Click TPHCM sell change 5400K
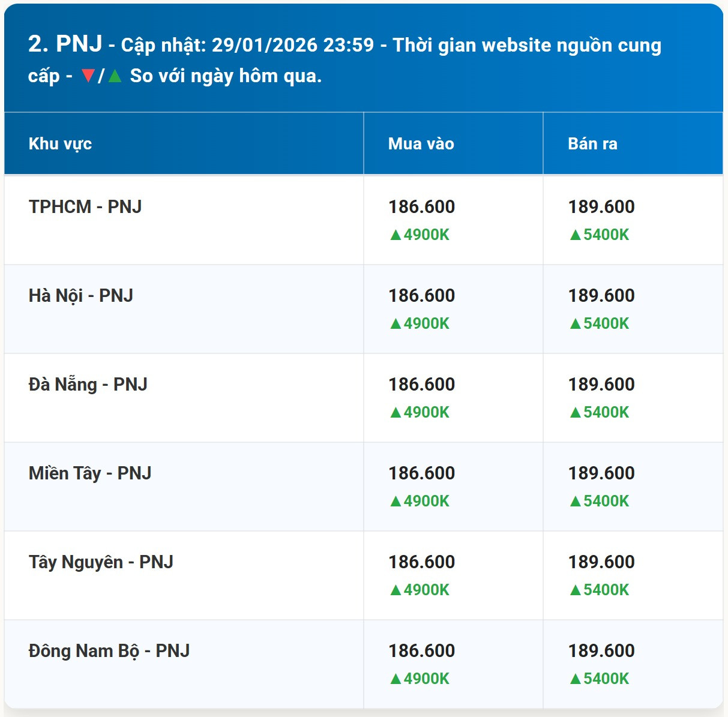 pyautogui.click(x=600, y=235)
